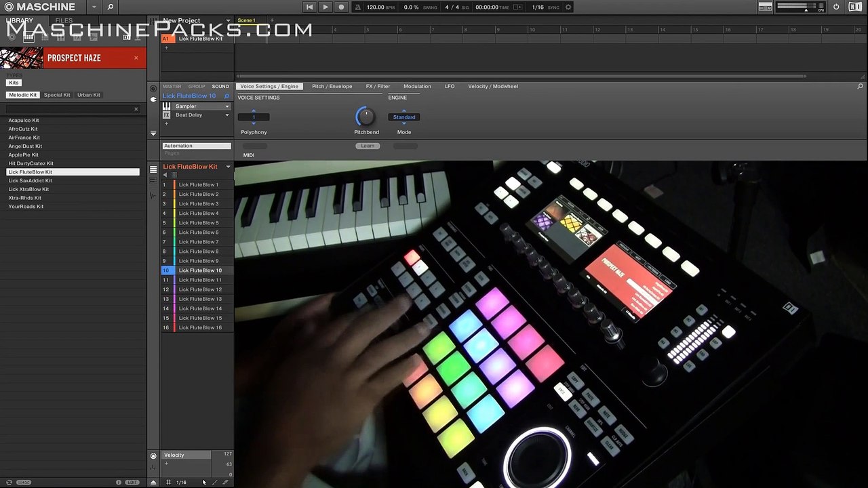Open the browser search magnifier in header
Image resolution: width=868 pixels, height=488 pixels.
[111, 7]
